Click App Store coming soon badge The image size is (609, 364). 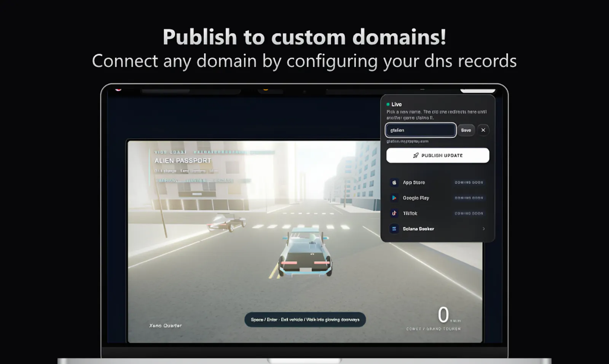[x=469, y=183]
